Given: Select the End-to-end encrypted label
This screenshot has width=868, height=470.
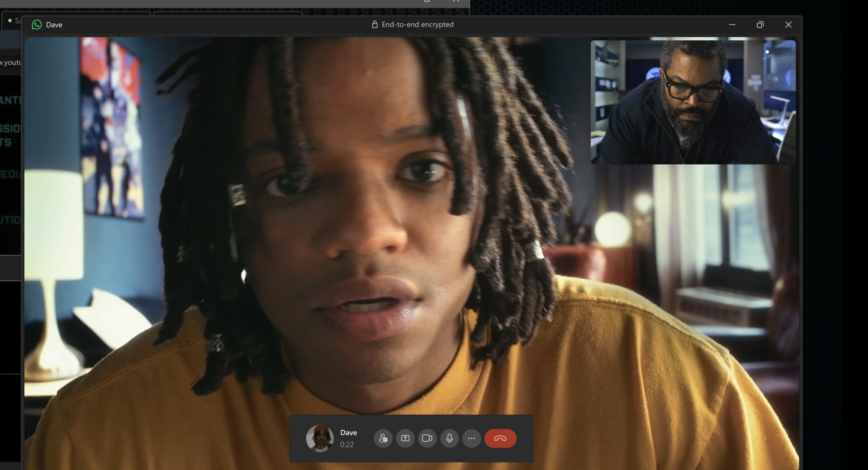Looking at the screenshot, I should click(417, 24).
